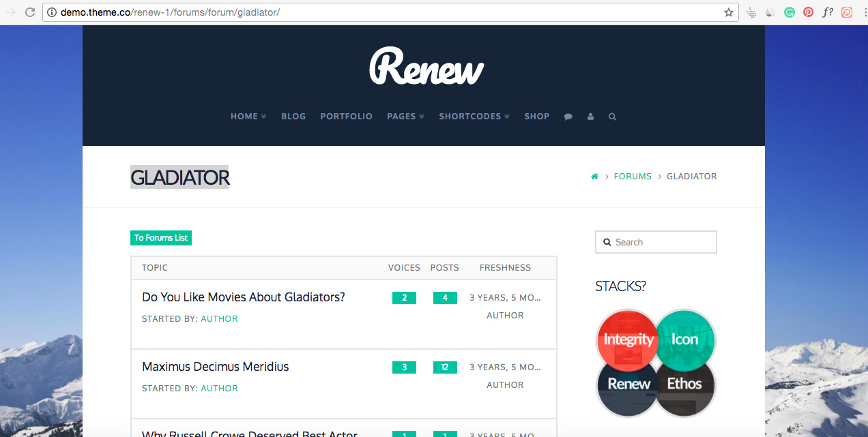Expand the HOME navigation dropdown
The width and height of the screenshot is (868, 437).
coord(248,117)
